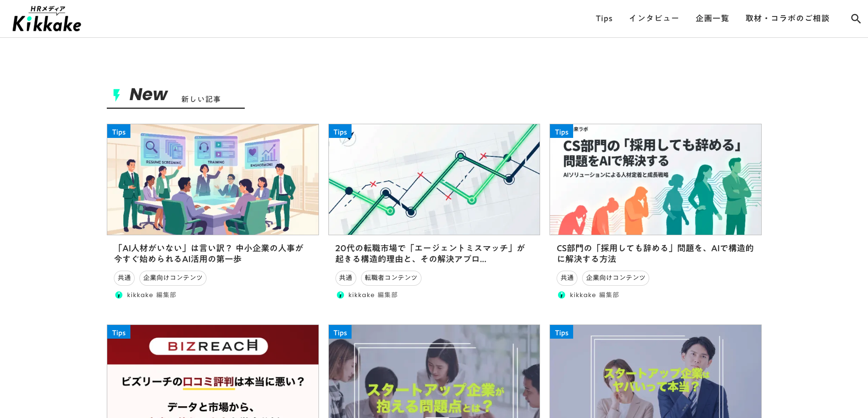The width and height of the screenshot is (868, 418).
Task: Click Tips badge on the CS部門 article
Action: (x=561, y=131)
